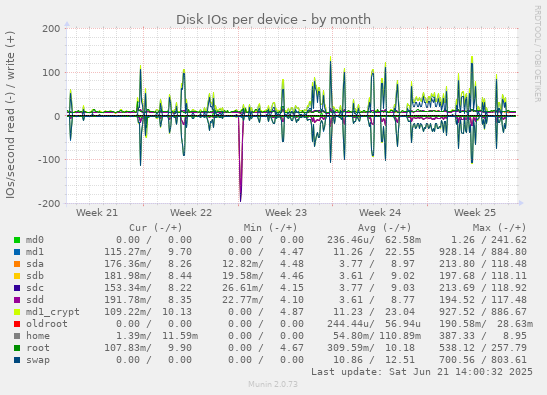Click the 'sda' legend label
The height and width of the screenshot is (395, 547).
point(35,264)
